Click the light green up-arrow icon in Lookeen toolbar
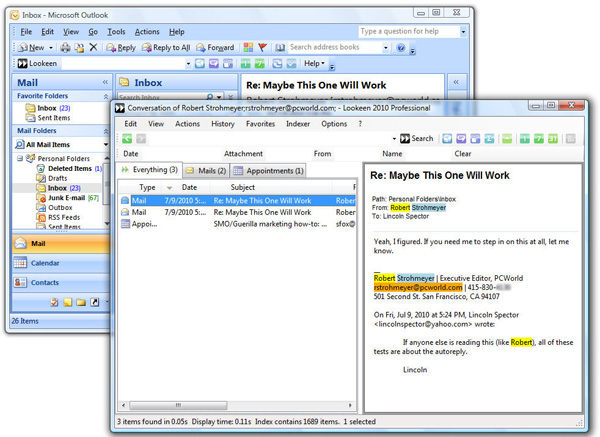Viewport: 600px width, 437px height. 507,139
